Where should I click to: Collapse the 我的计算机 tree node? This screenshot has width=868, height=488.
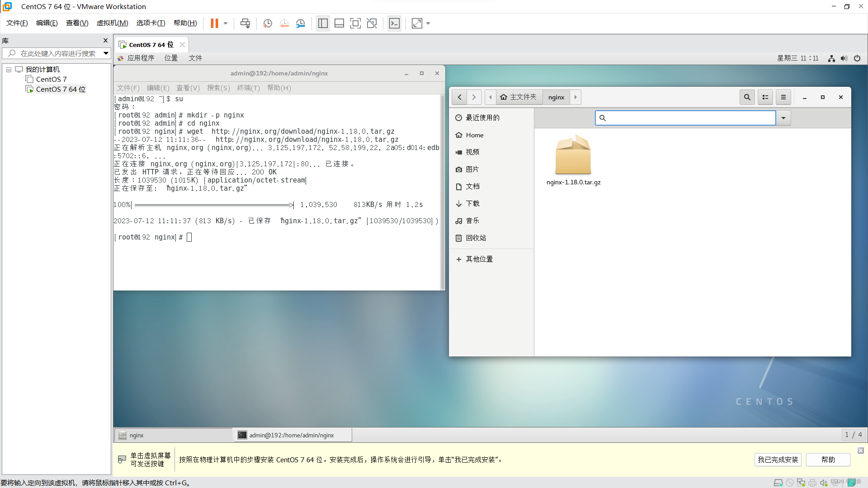(x=9, y=70)
